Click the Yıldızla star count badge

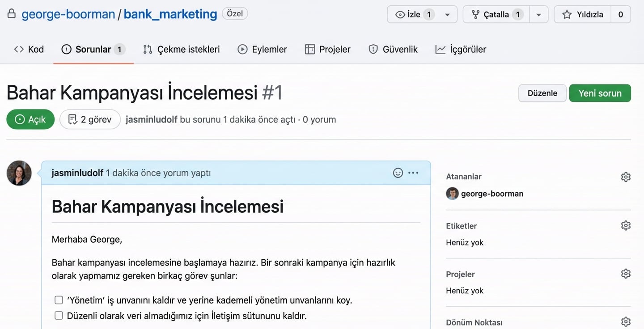pyautogui.click(x=620, y=14)
